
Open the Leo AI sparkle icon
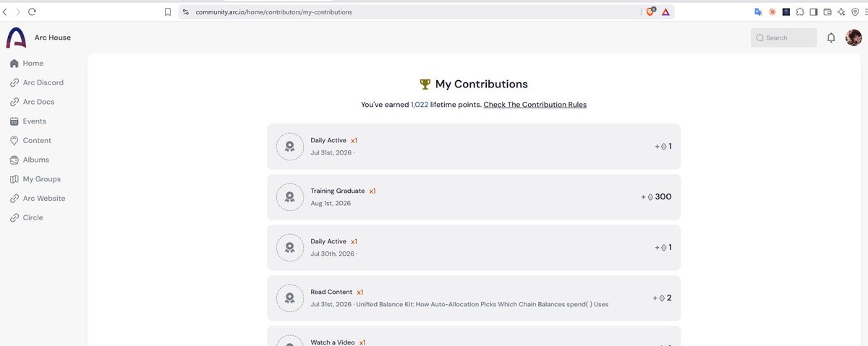point(841,12)
